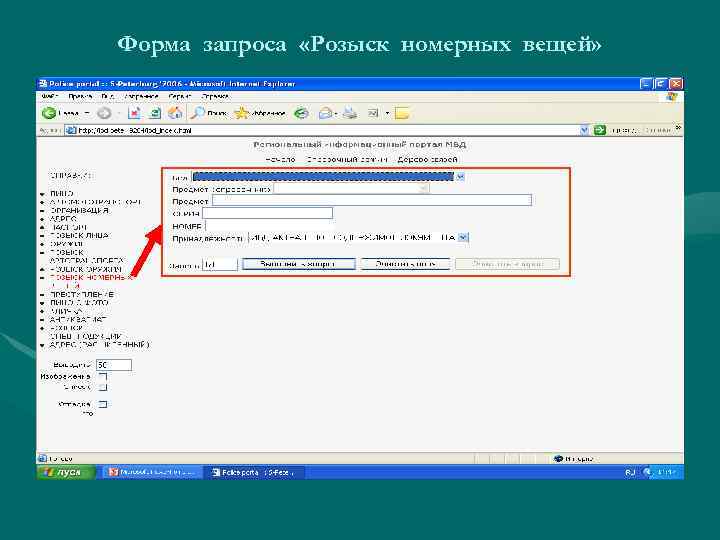Open the Back button history dropdown arrow
Screen dimensions: 720x540
(x=87, y=113)
